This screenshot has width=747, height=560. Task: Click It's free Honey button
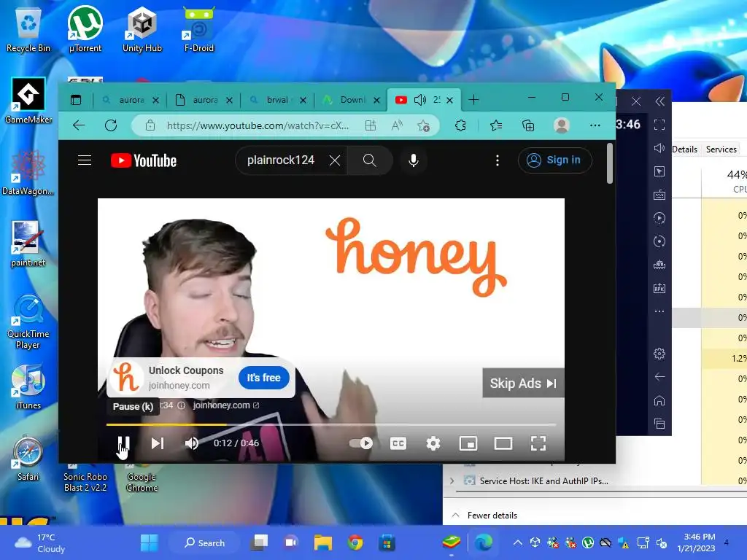tap(263, 378)
